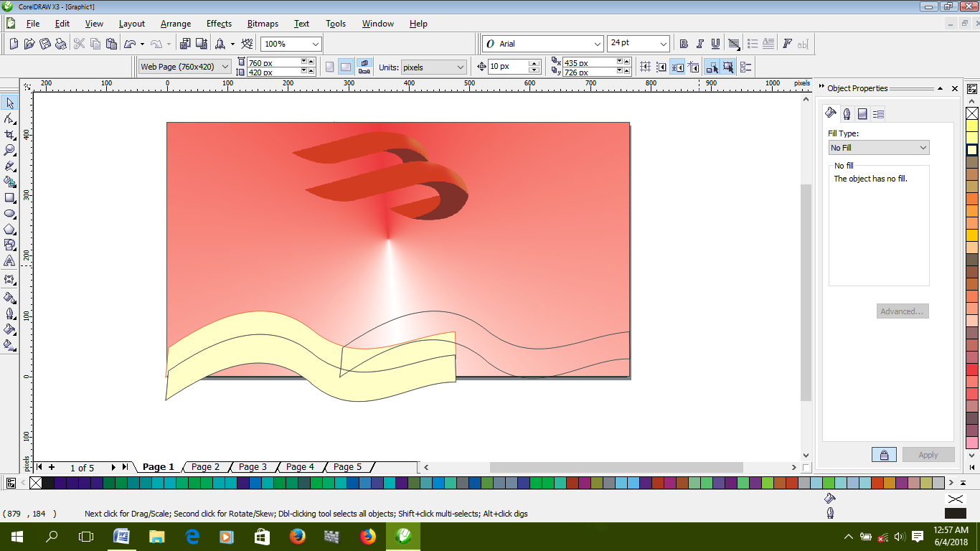Open the Interactive Fill tool
Screen dimensions: 980x551
coord(10,344)
